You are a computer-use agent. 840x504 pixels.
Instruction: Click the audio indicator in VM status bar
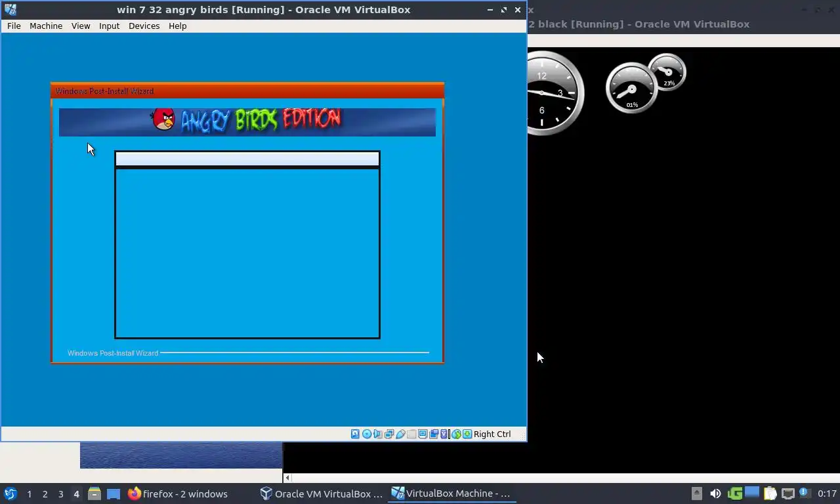[377, 434]
